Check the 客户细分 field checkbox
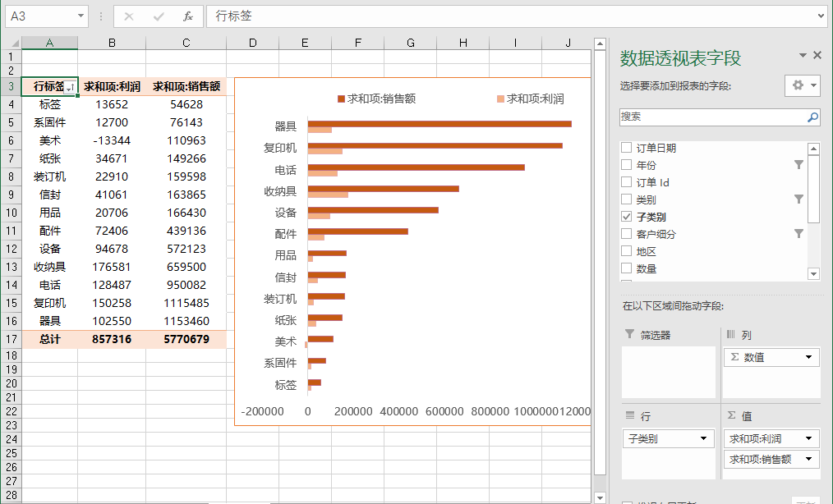The image size is (833, 504). (627, 234)
